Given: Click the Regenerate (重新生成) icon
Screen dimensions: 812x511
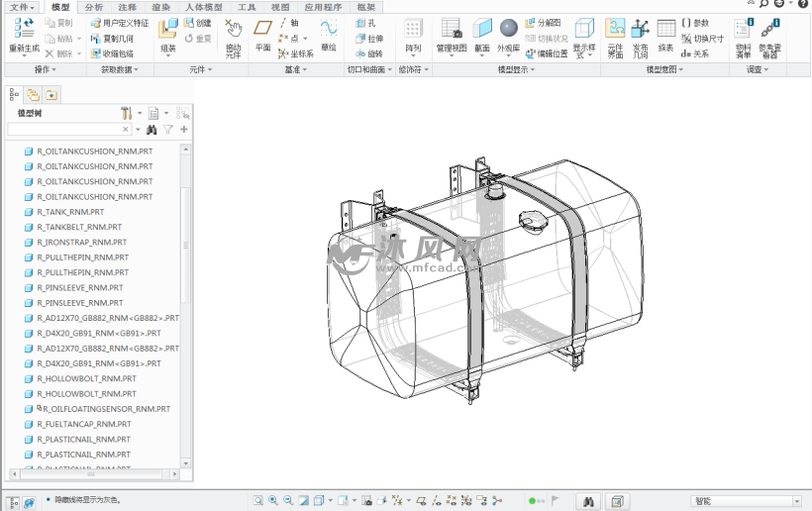Looking at the screenshot, I should pyautogui.click(x=24, y=29).
